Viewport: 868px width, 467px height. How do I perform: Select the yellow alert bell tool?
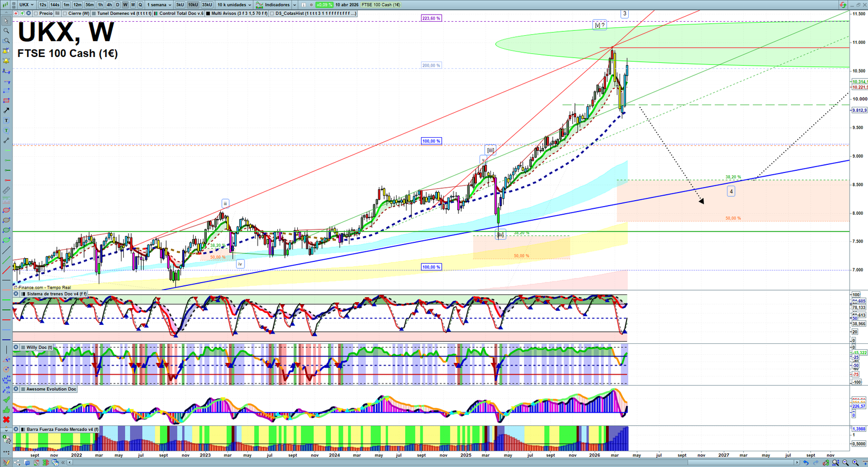6,61
